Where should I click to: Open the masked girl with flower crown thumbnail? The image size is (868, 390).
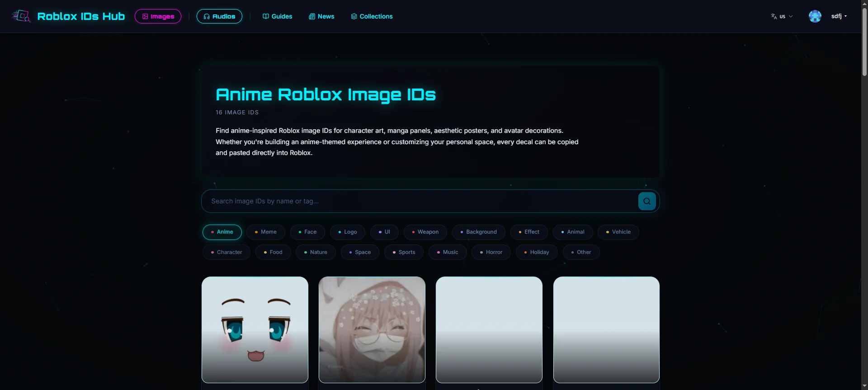pos(372,330)
